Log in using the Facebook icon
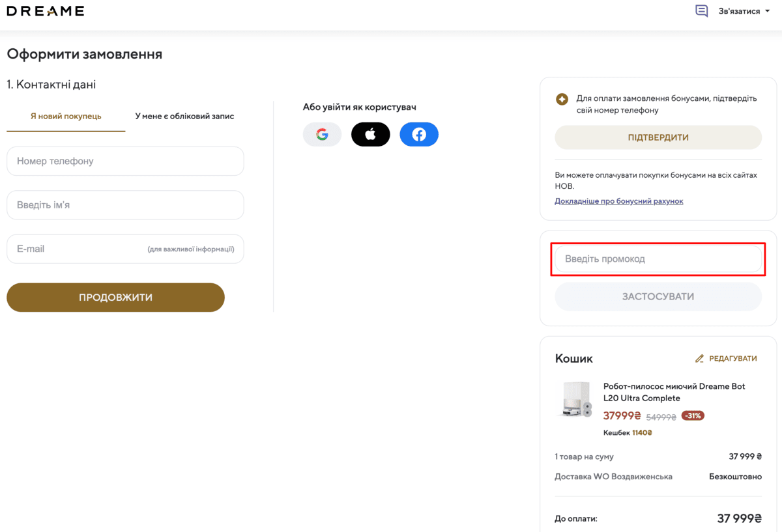The image size is (782, 532). (419, 135)
